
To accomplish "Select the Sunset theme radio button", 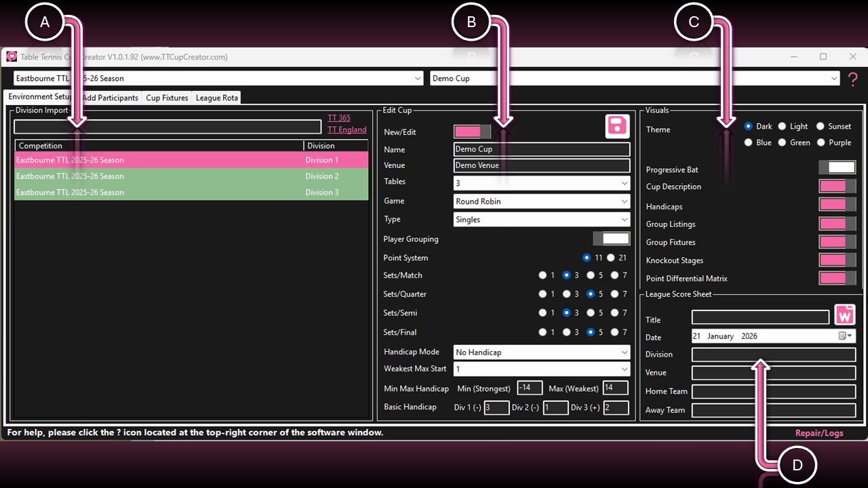I will (821, 126).
